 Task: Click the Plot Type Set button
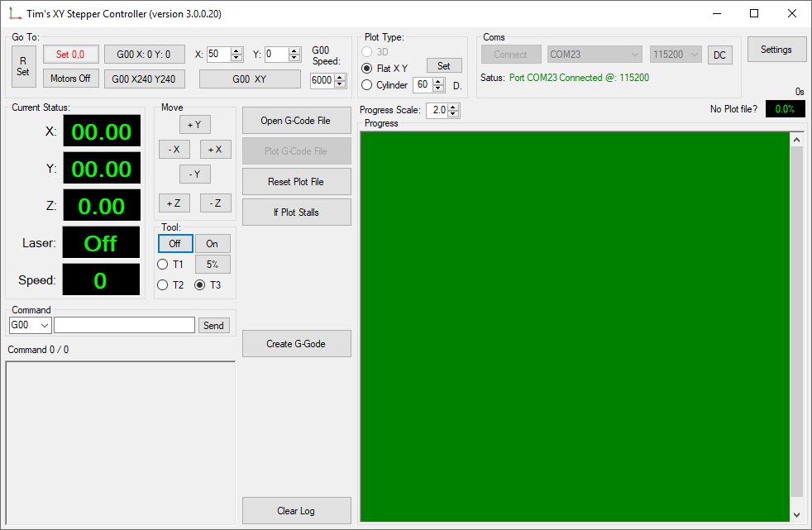pyautogui.click(x=444, y=65)
